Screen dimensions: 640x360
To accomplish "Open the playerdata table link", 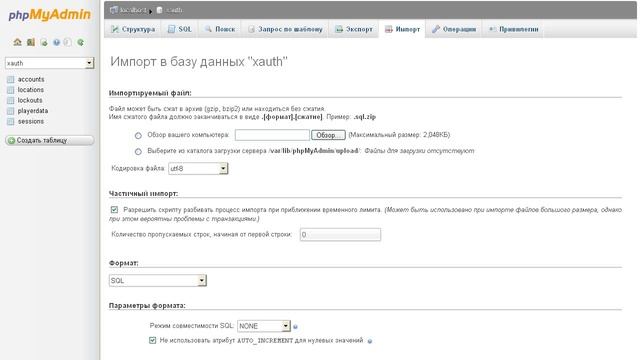I will (33, 111).
